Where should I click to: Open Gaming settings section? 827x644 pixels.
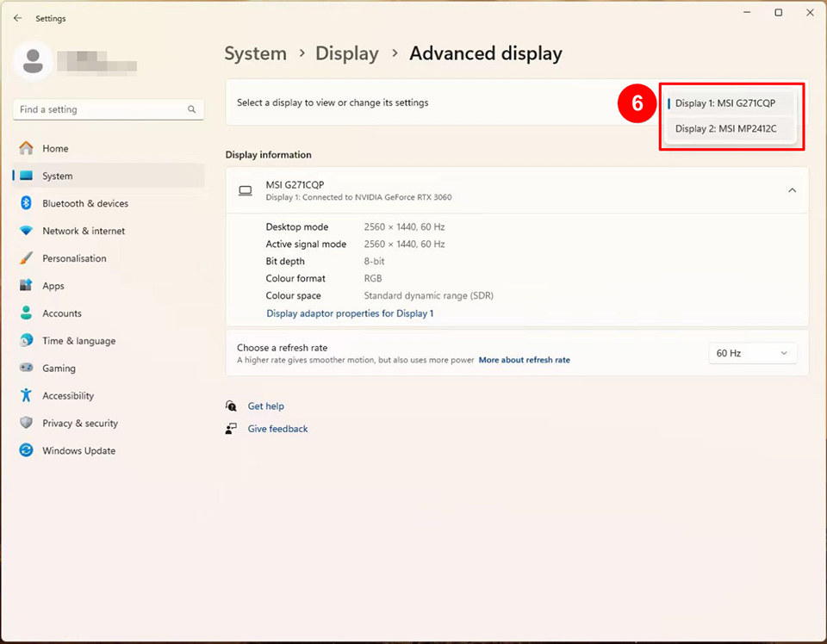click(x=109, y=368)
